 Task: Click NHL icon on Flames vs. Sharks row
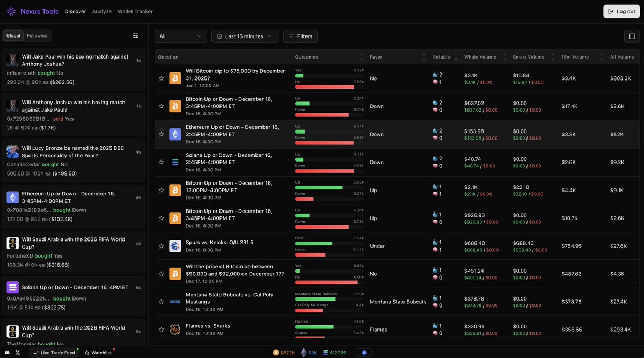click(x=175, y=330)
